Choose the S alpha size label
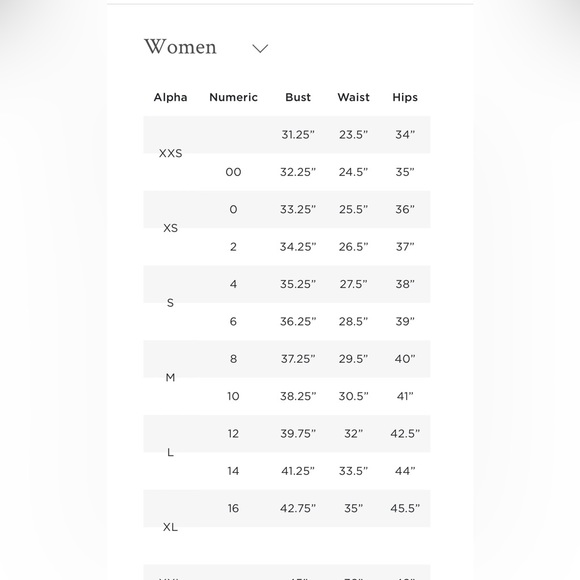This screenshot has height=580, width=580. pos(170,303)
